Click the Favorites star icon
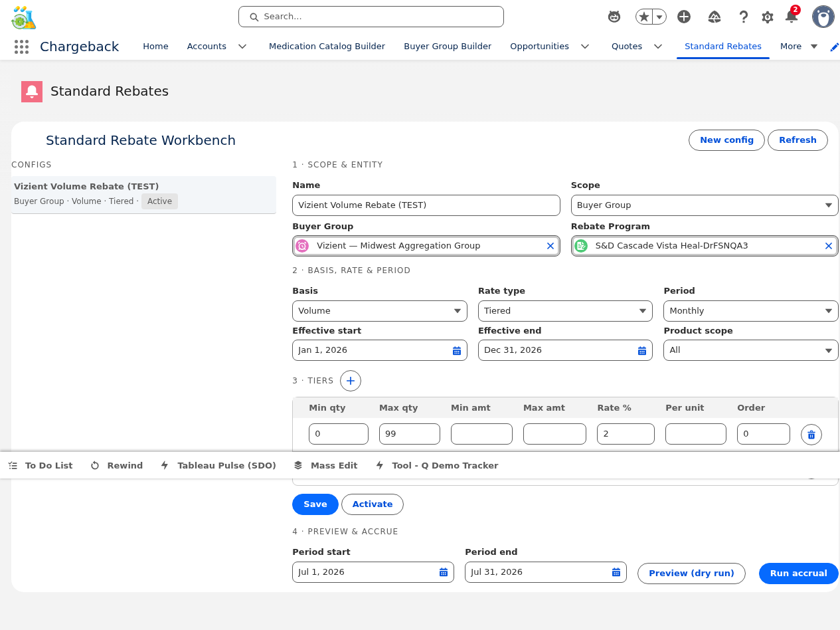Viewport: 840px width, 630px height. click(644, 17)
